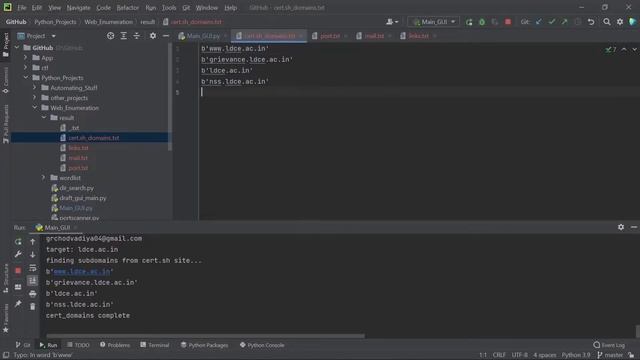Toggle Project tool window side tab

(6, 44)
